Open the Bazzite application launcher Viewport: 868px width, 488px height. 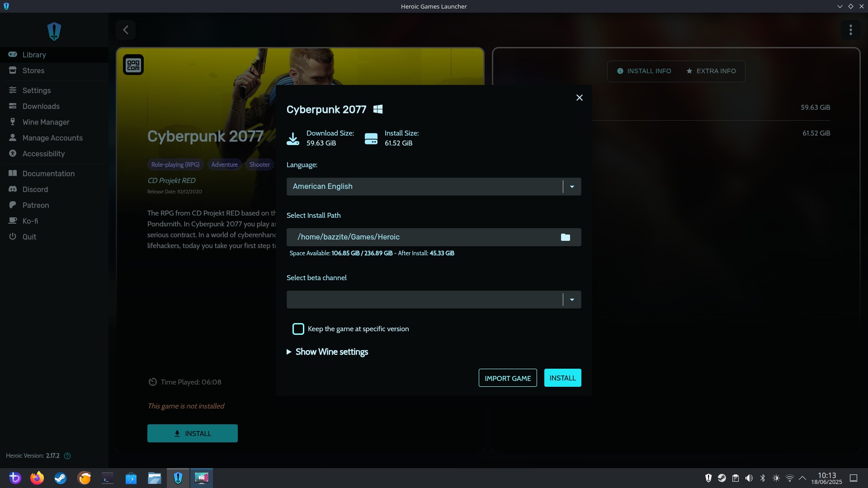point(15,478)
